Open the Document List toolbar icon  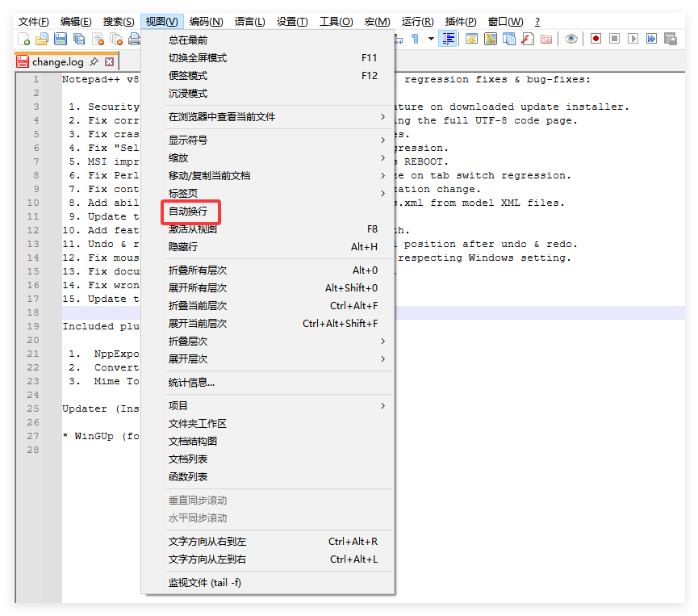click(x=509, y=40)
